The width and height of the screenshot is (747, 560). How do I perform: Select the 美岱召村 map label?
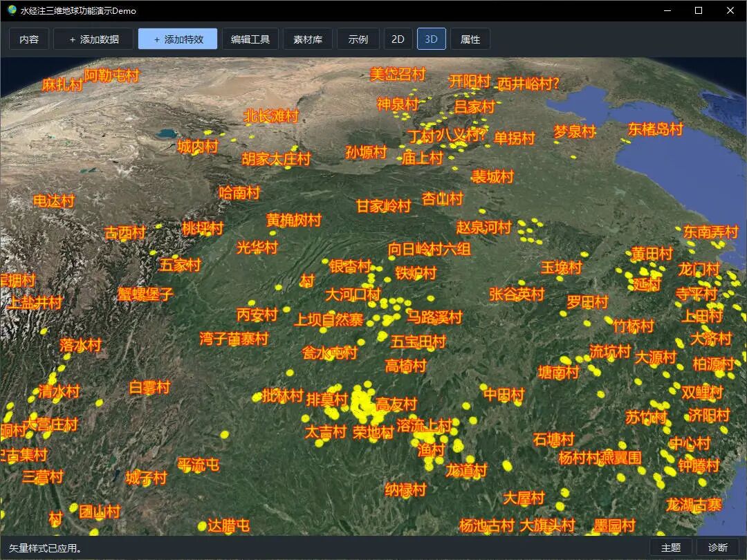pyautogui.click(x=397, y=74)
